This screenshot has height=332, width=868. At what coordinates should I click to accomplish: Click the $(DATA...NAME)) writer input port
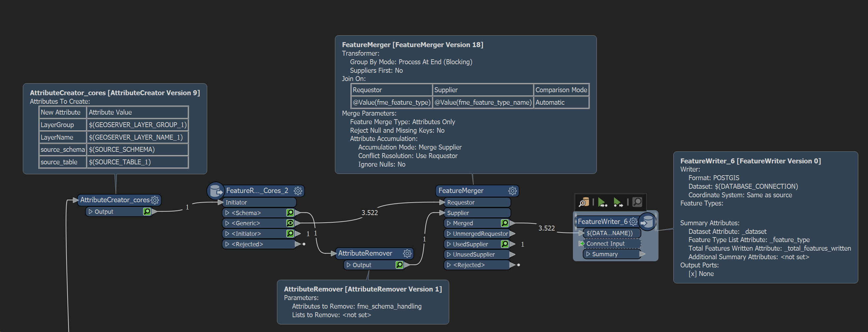(x=612, y=233)
